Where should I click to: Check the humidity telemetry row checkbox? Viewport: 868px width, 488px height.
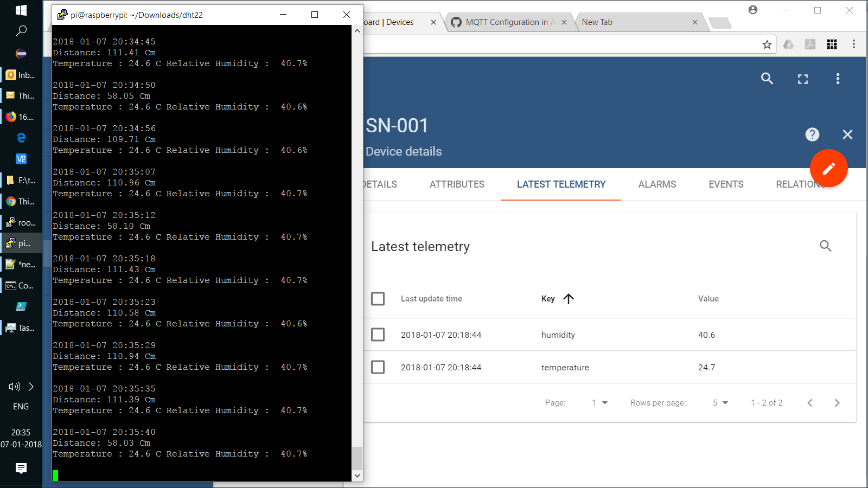coord(378,335)
